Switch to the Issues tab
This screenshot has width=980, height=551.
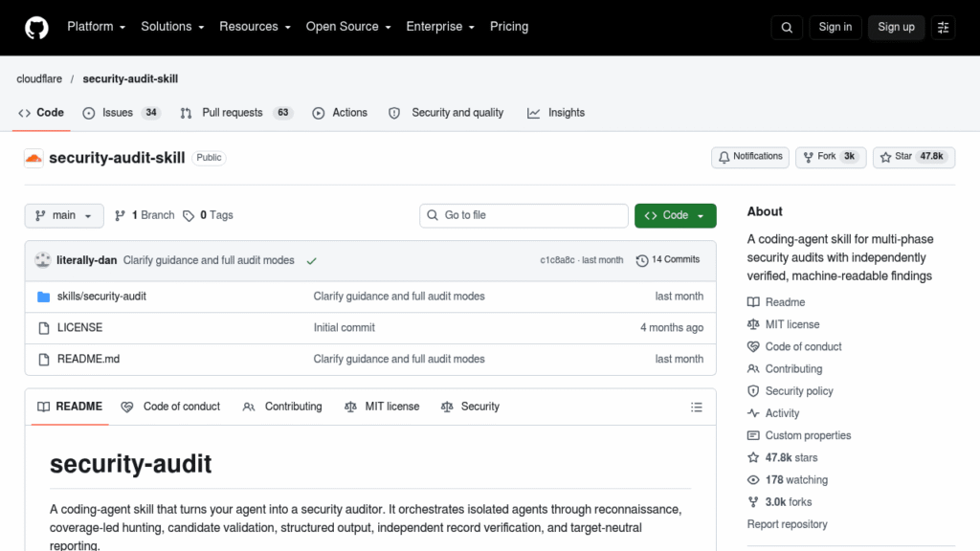point(122,113)
